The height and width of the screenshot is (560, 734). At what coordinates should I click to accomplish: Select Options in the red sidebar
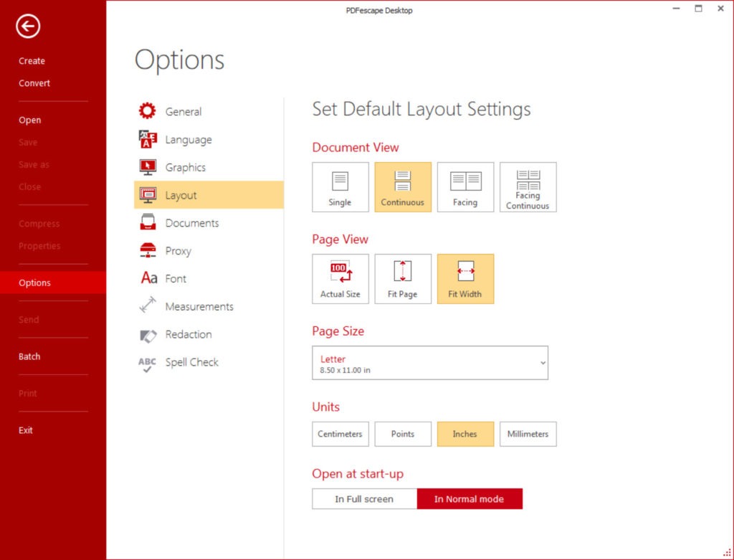53,283
